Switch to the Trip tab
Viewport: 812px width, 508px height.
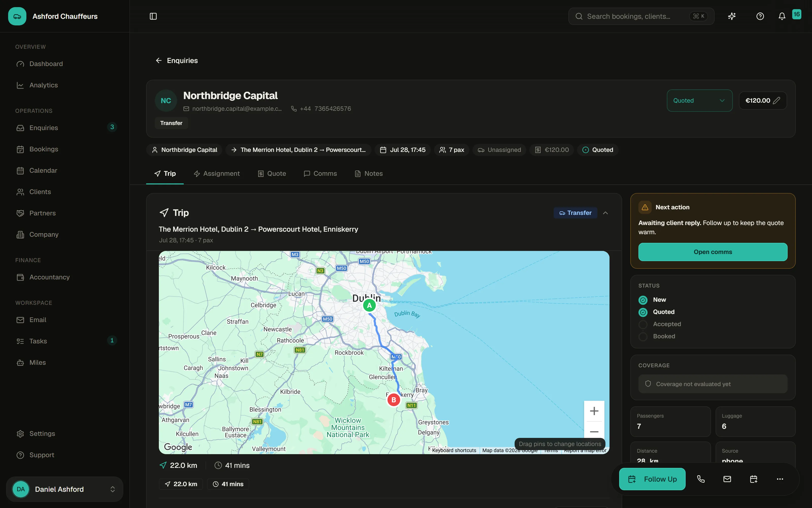click(x=165, y=174)
